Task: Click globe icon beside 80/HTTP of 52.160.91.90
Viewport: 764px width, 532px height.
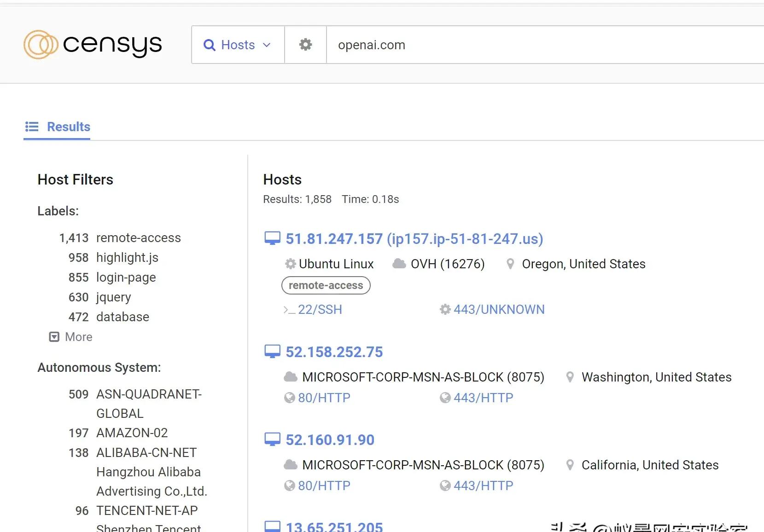Action: (290, 486)
